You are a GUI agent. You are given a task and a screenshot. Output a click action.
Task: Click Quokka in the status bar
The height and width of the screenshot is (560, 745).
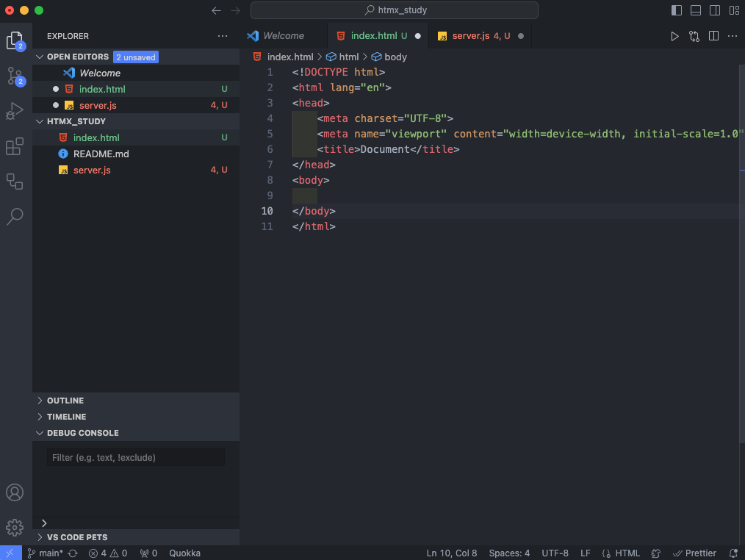(x=185, y=553)
